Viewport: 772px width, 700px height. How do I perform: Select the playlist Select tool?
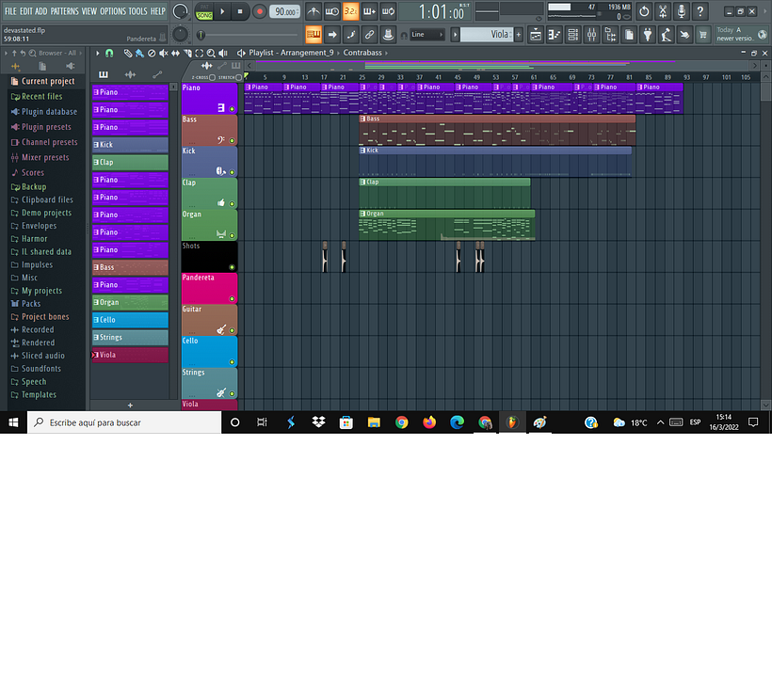coord(200,53)
